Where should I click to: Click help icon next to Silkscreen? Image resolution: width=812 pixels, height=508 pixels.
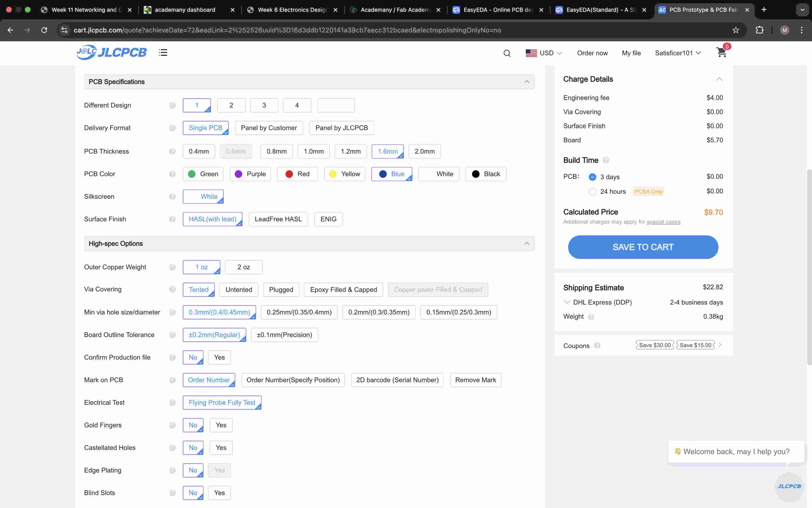172,197
